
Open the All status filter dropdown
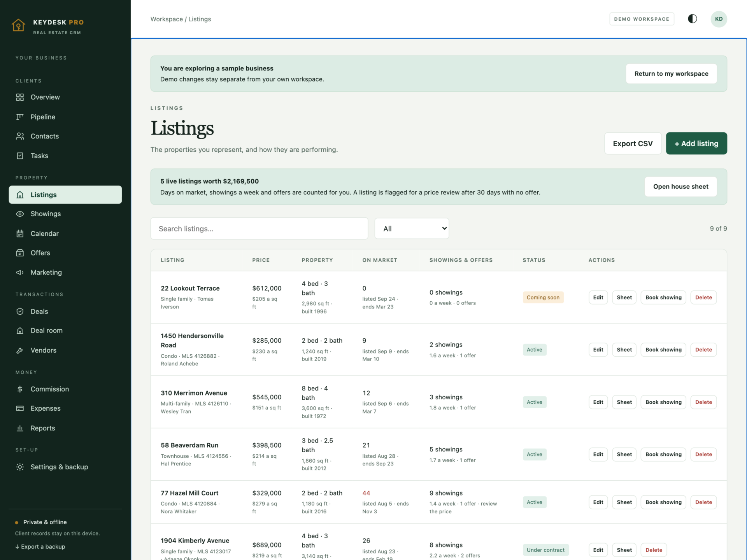pos(412,229)
